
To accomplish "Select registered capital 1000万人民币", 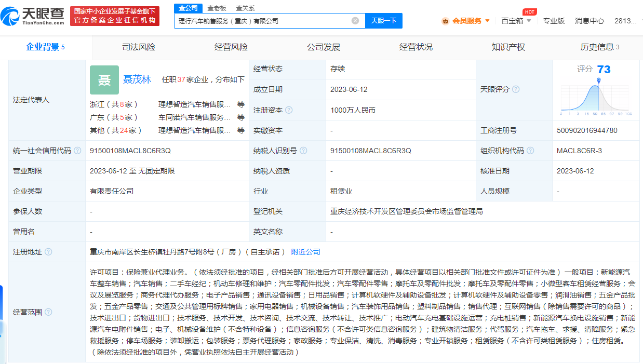I will tap(353, 110).
